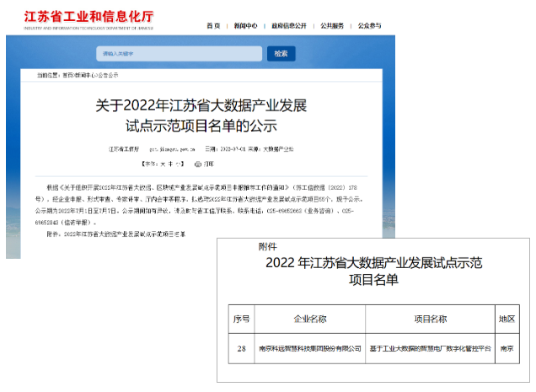This screenshot has width=536, height=392.
Task: Set font size to 小
Action: point(176,164)
